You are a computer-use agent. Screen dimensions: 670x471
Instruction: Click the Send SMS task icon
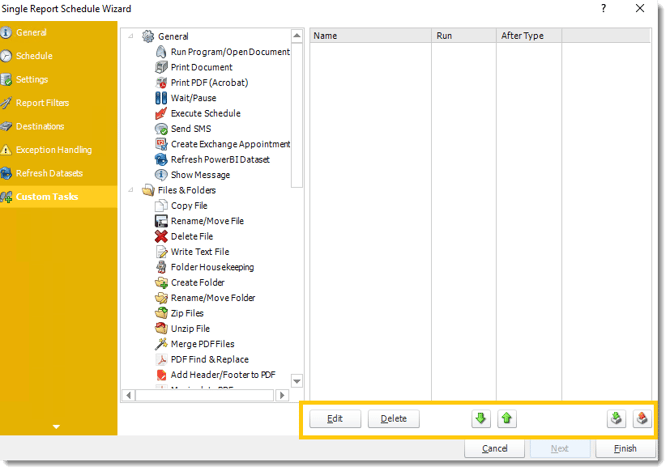pos(161,129)
